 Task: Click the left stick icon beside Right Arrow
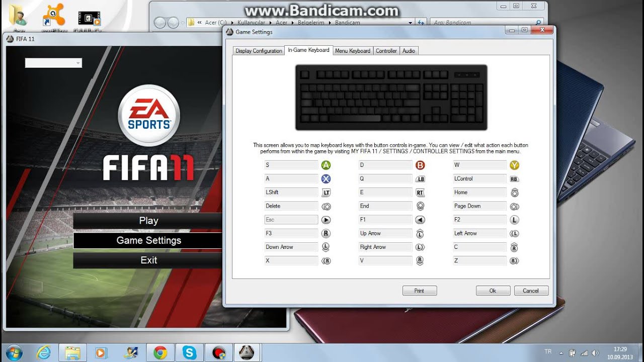(420, 247)
